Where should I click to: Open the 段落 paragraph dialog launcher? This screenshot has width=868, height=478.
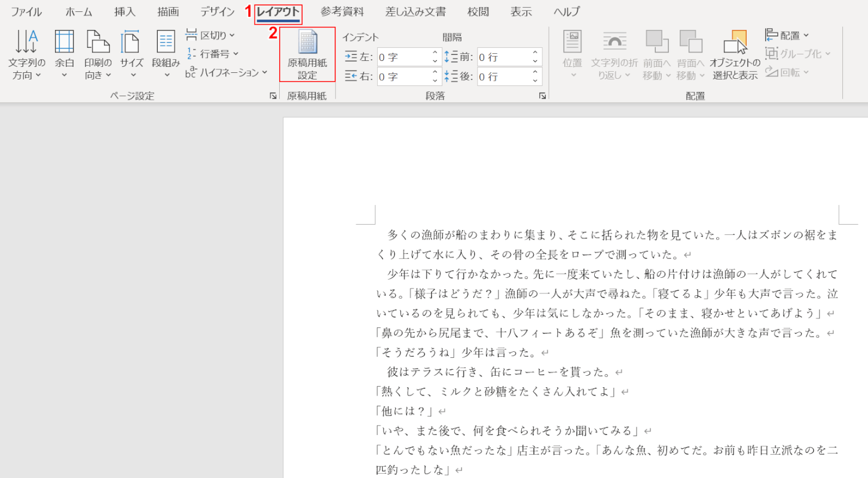point(542,96)
